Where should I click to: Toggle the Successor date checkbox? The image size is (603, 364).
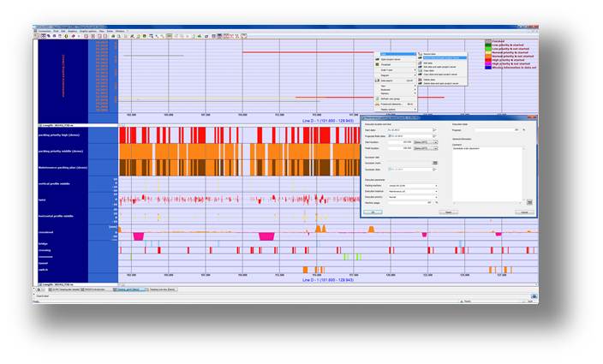(391, 169)
